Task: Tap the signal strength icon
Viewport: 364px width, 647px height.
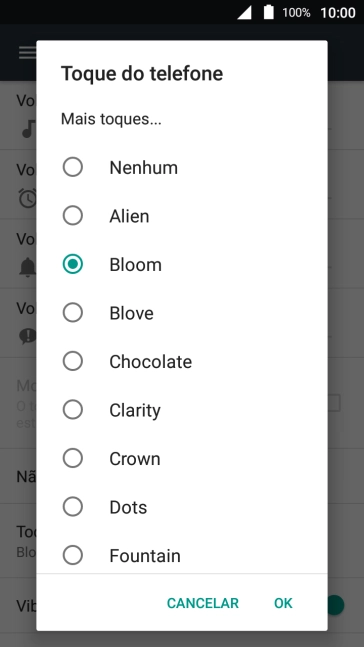Action: [244, 13]
